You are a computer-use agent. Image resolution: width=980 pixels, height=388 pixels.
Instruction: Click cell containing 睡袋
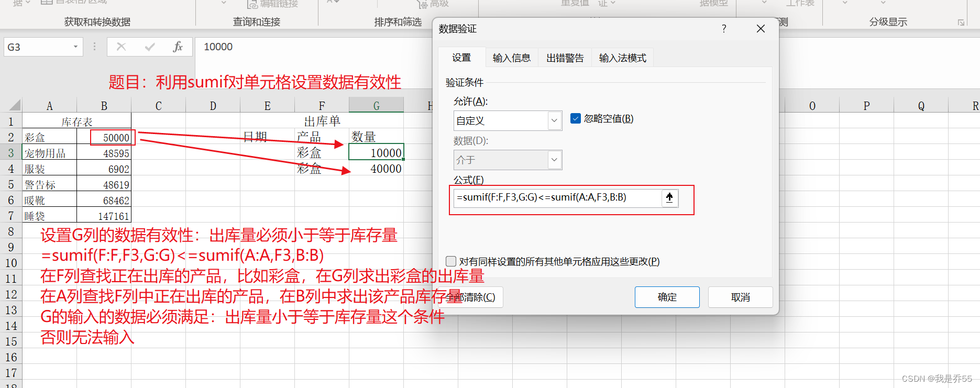49,216
